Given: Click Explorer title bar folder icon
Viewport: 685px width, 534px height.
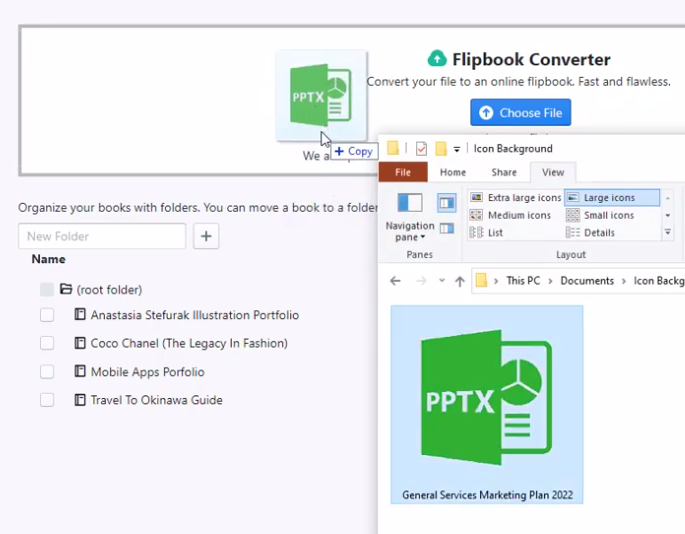Looking at the screenshot, I should 393,148.
